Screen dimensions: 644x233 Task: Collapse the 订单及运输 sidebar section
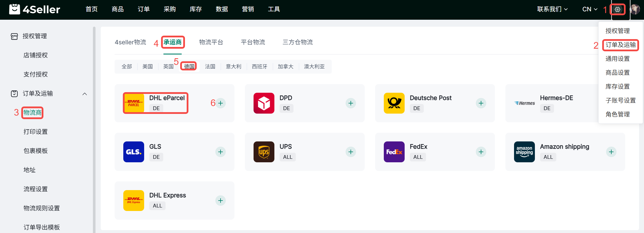[85, 94]
